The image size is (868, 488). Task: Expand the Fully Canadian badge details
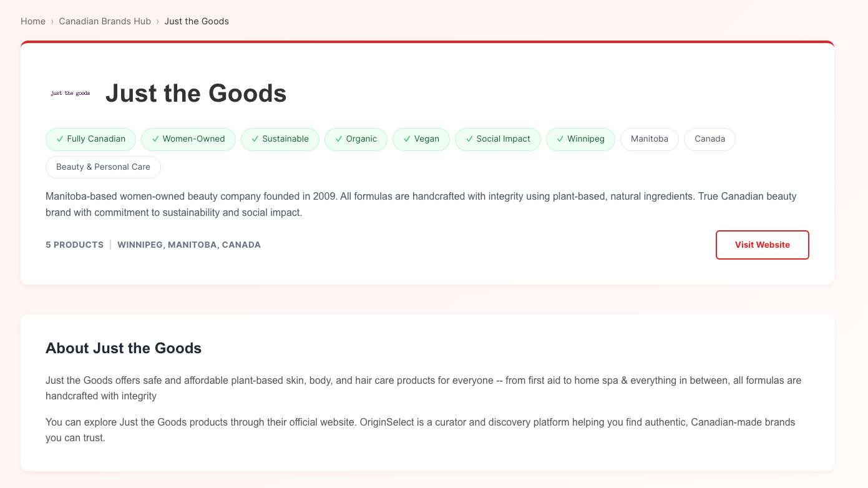coord(90,139)
